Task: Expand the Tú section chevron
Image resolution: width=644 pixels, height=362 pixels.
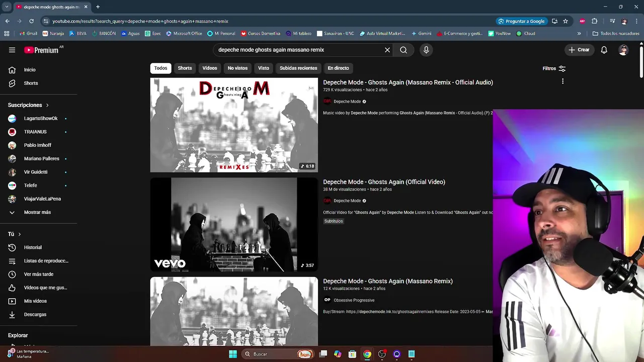Action: [x=20, y=234]
